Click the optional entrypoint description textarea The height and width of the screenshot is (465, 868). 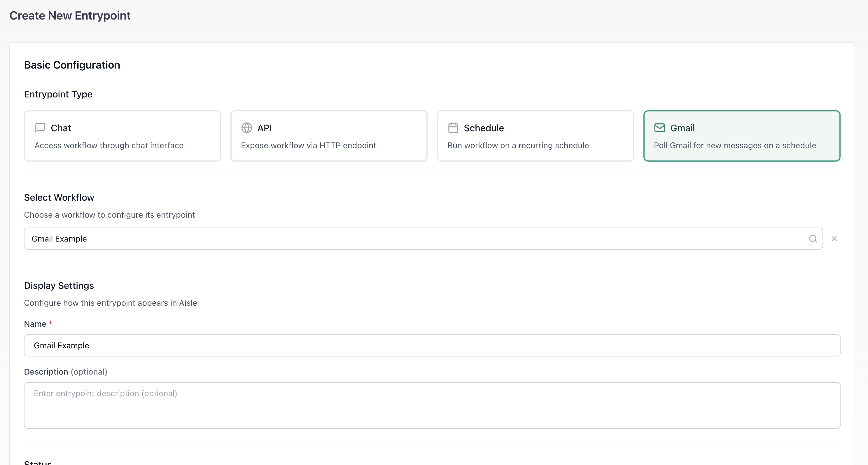pyautogui.click(x=404, y=405)
